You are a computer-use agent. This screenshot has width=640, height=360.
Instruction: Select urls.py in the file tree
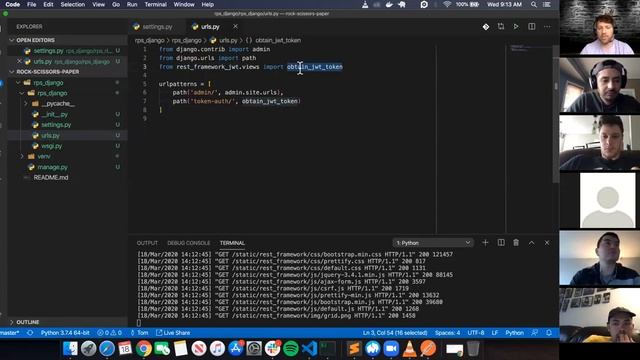pos(50,136)
